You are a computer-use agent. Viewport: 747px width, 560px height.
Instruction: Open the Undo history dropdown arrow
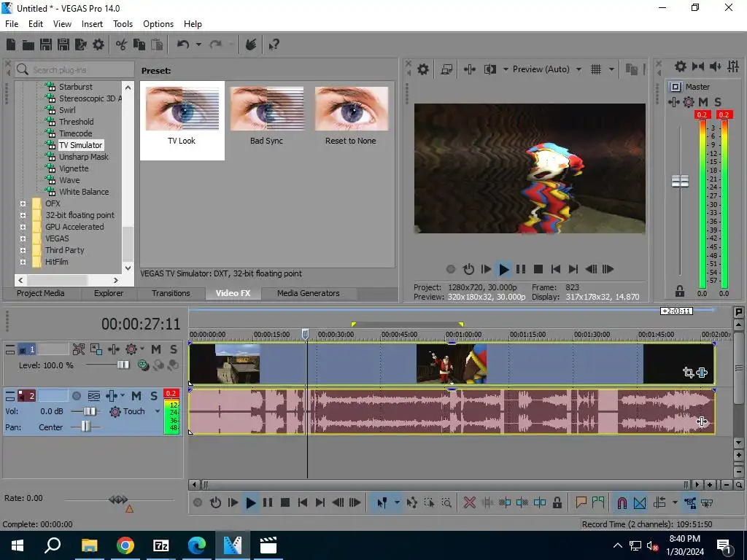click(x=198, y=44)
